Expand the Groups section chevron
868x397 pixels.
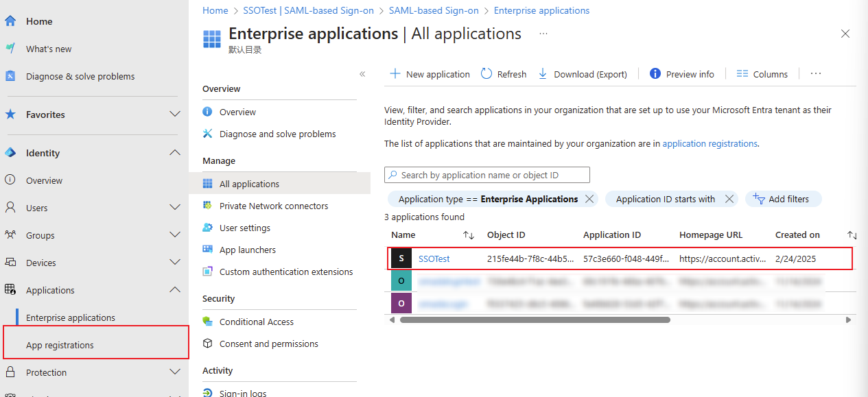click(175, 235)
